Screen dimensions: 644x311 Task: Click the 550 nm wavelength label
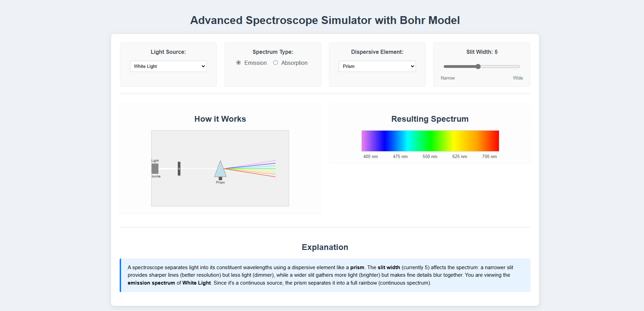tap(430, 156)
